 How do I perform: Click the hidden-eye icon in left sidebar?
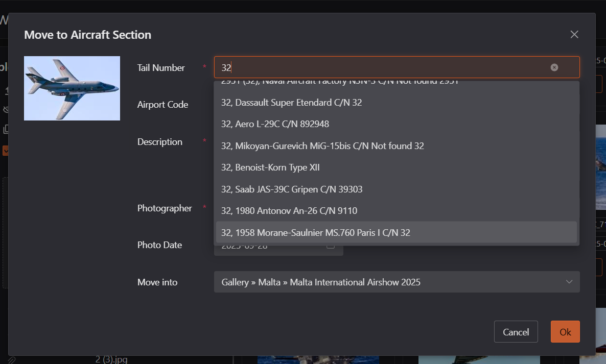[x=6, y=109]
